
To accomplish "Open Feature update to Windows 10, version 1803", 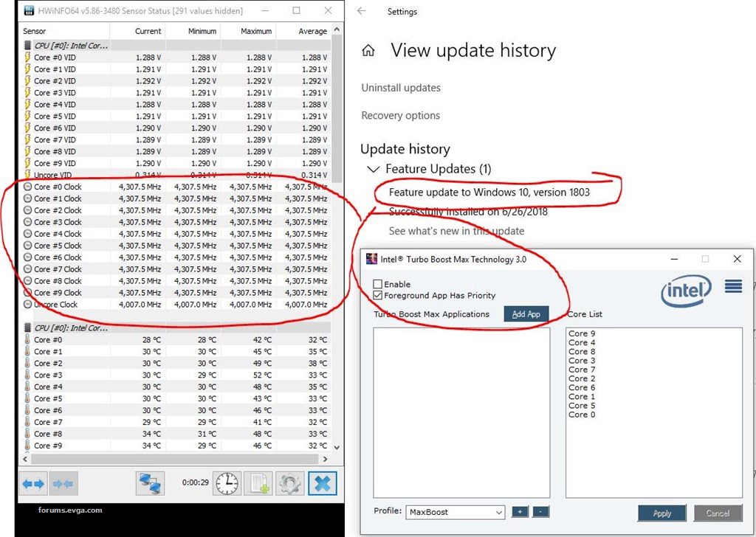I will point(489,193).
